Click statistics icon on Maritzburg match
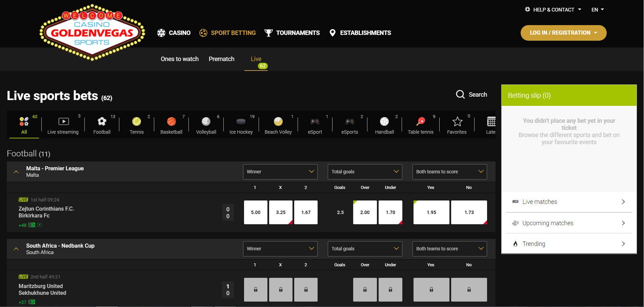Screen dimensions: 644x307 click(33, 302)
